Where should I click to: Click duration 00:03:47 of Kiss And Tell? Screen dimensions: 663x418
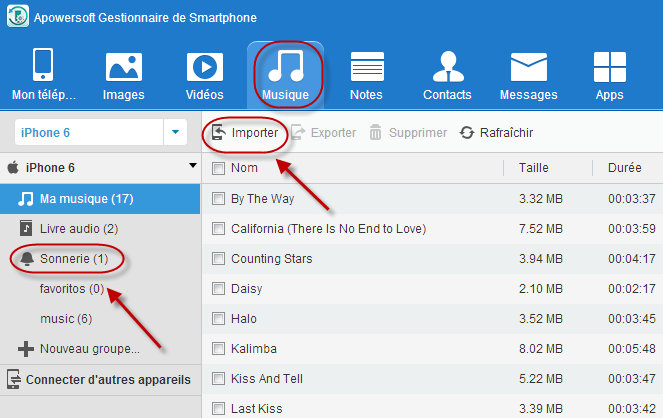[632, 379]
